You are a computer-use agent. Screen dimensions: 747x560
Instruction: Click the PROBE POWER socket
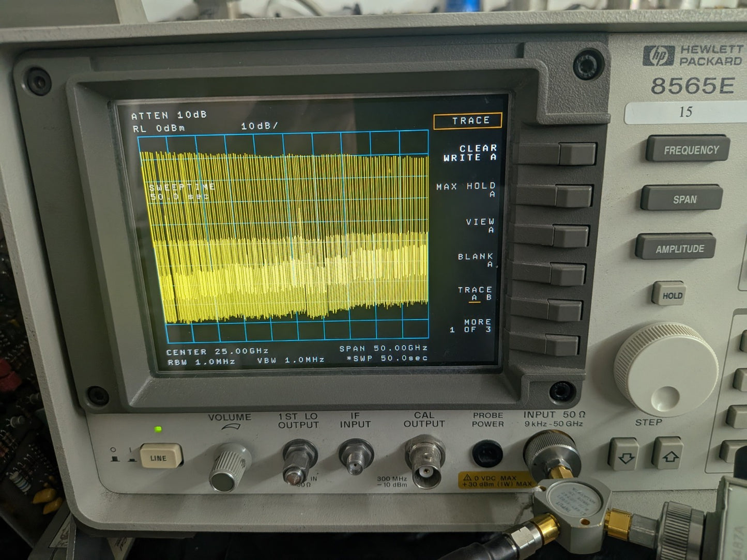point(487,454)
